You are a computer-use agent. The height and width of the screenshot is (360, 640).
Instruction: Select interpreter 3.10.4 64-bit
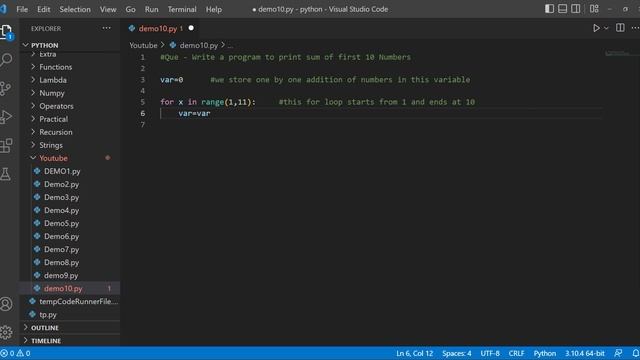coord(584,353)
